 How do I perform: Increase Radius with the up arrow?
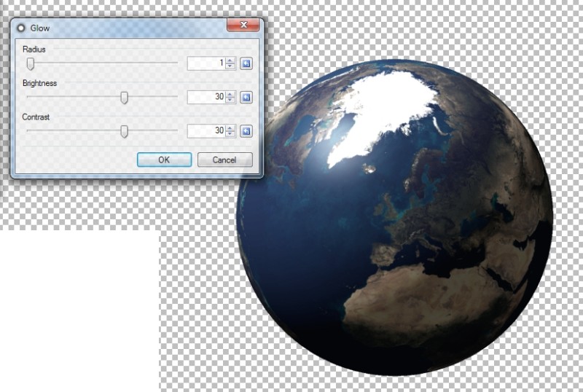[x=230, y=60]
